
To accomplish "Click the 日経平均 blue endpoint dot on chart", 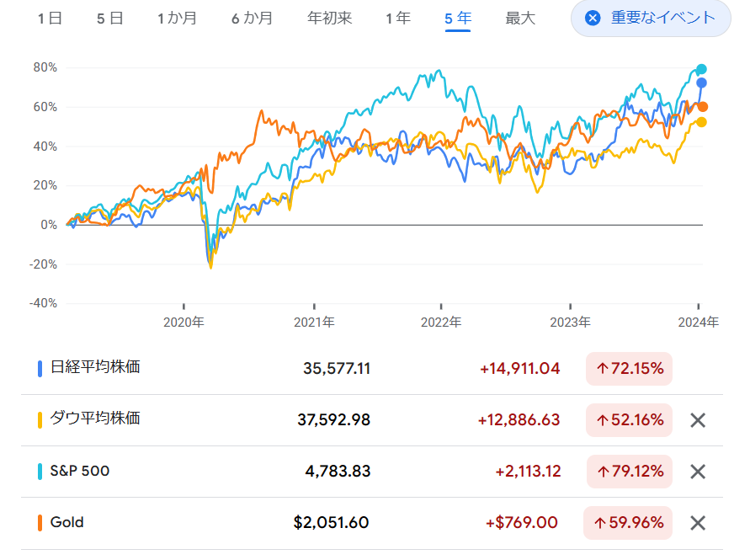I will pos(702,83).
